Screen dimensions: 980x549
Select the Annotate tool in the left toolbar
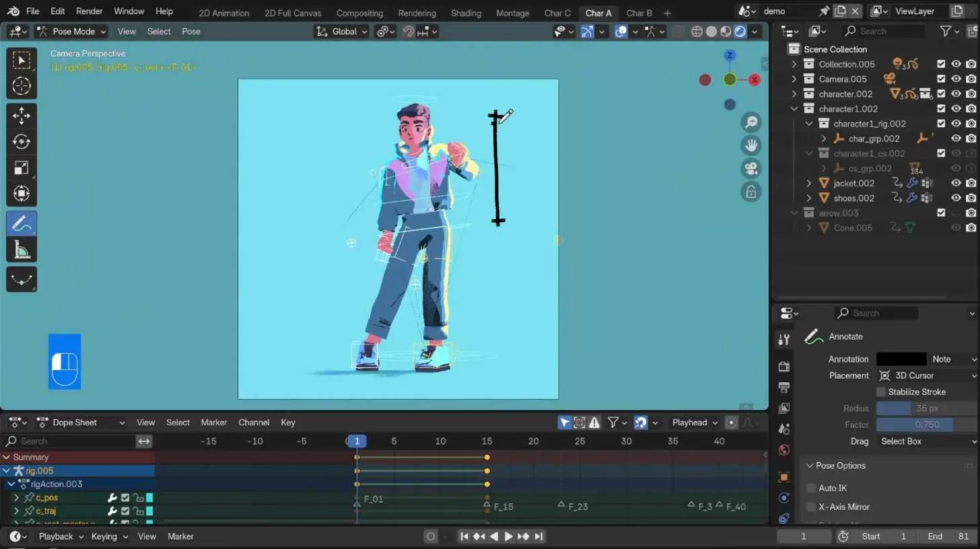click(x=22, y=223)
